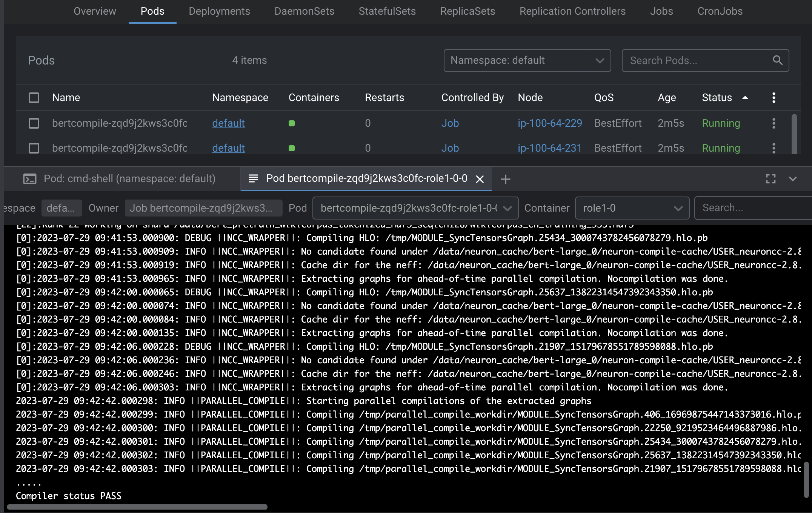Open node link ip-100-64-231
Image resolution: width=812 pixels, height=513 pixels.
[550, 148]
